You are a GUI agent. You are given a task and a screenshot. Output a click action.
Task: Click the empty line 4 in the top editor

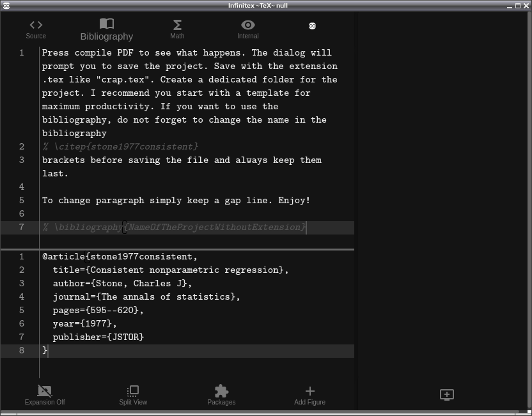tap(197, 187)
